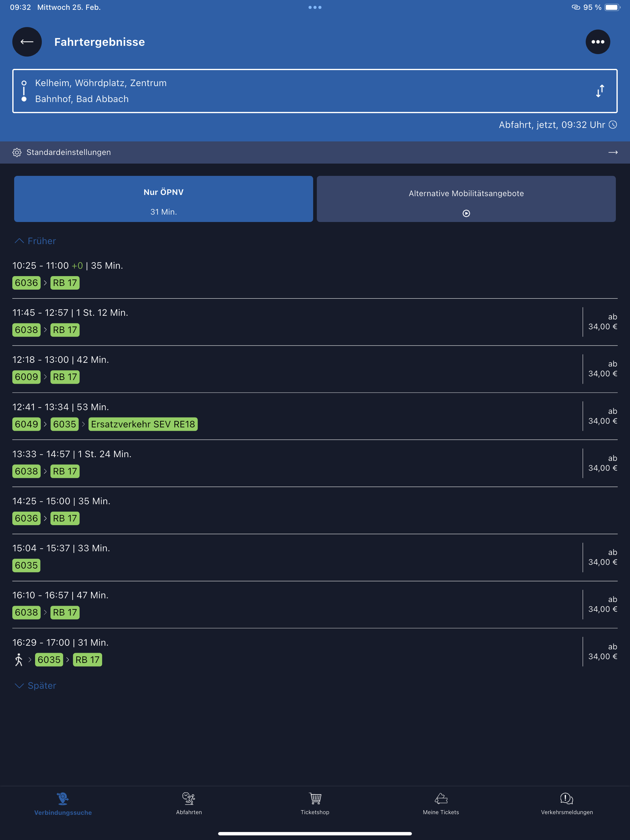Open the 13:33 - 14:57 connection
The height and width of the screenshot is (840, 630).
tap(315, 463)
